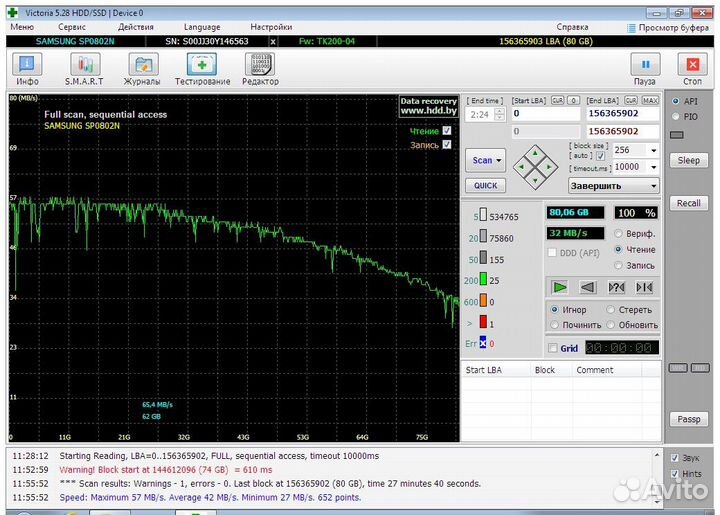Toggle the Звук sound checkbox
Image resolution: width=720 pixels, height=515 pixels.
[675, 458]
